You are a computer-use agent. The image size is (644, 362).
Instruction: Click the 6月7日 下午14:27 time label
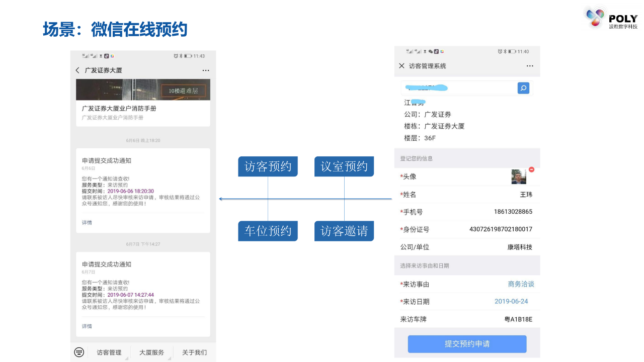(143, 244)
